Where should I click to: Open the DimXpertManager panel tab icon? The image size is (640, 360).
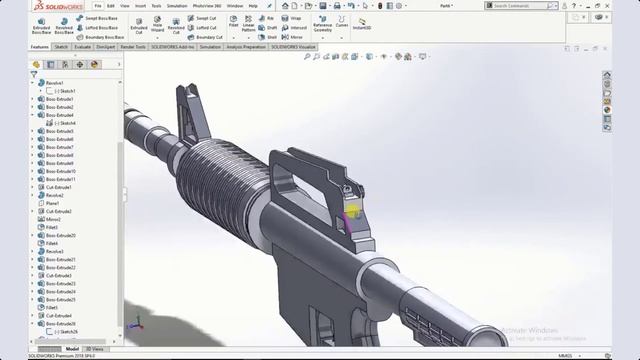(x=80, y=64)
